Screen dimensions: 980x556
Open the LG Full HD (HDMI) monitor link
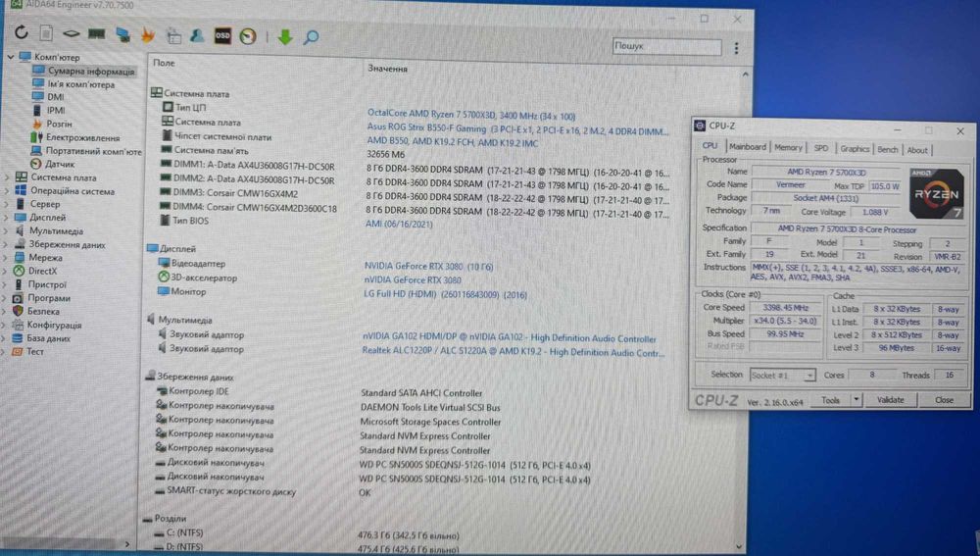click(446, 294)
